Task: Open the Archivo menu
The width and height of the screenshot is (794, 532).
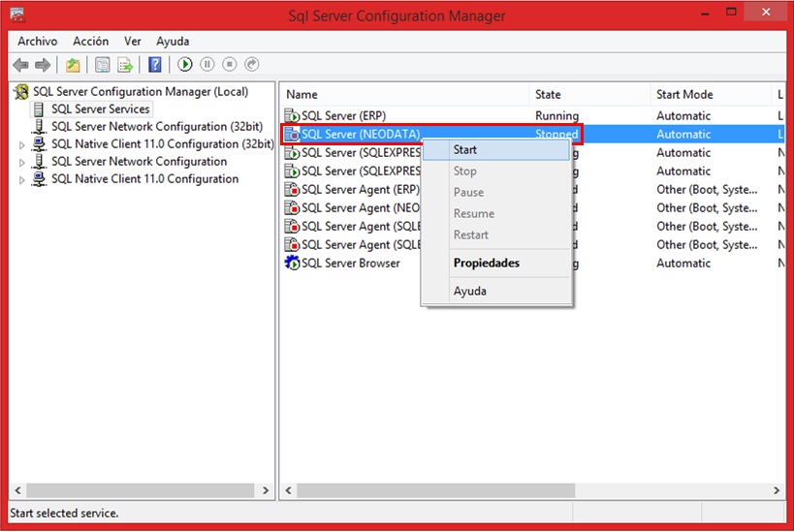Action: pos(38,41)
